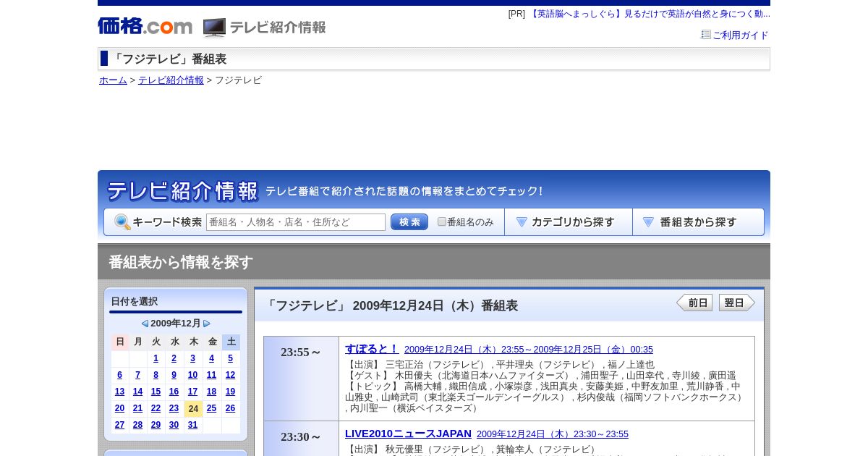Click the 翌日 next day button
This screenshot has height=456, width=868.
737,303
